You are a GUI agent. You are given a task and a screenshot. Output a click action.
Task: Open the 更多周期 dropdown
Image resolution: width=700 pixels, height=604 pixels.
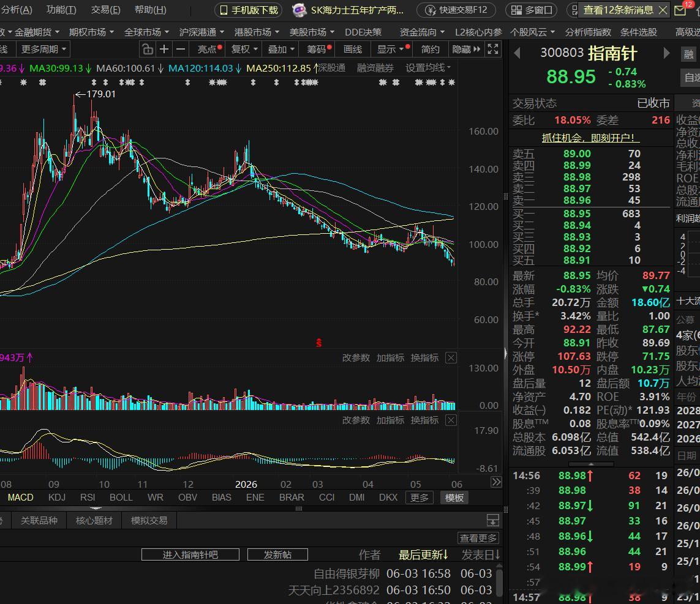(43, 50)
